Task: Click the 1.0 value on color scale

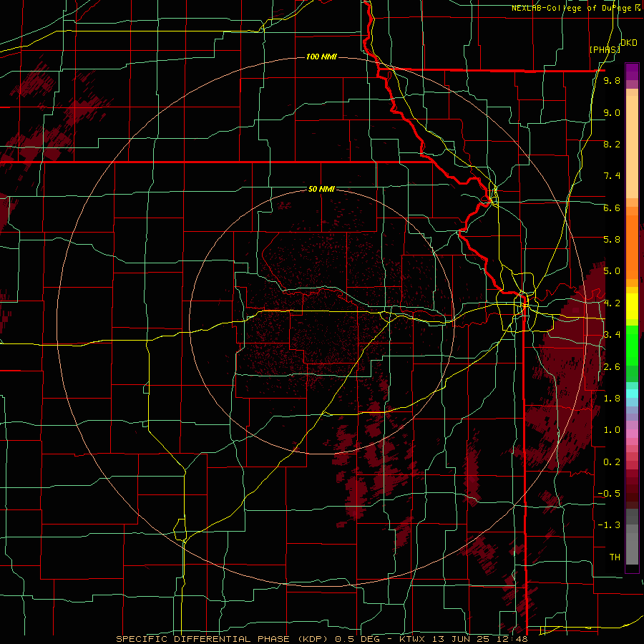Action: coord(612,429)
